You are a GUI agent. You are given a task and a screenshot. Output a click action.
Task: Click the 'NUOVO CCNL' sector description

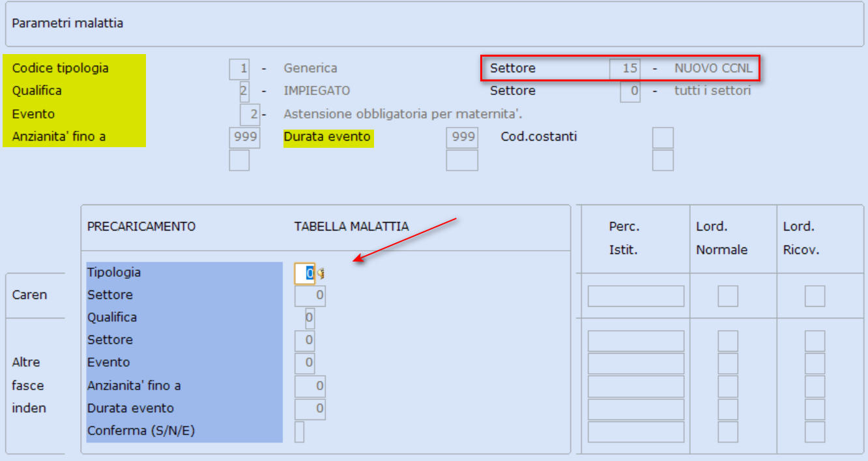pos(713,68)
